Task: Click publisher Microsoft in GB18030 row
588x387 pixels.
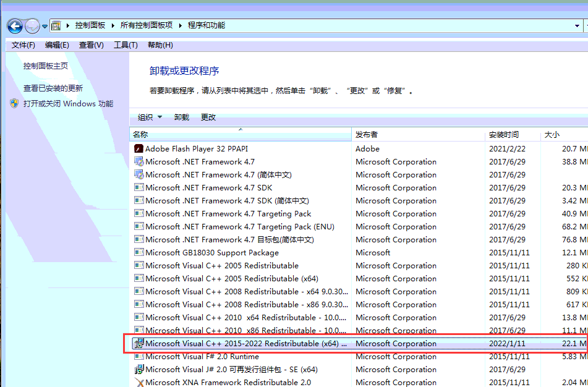Action: [x=373, y=253]
